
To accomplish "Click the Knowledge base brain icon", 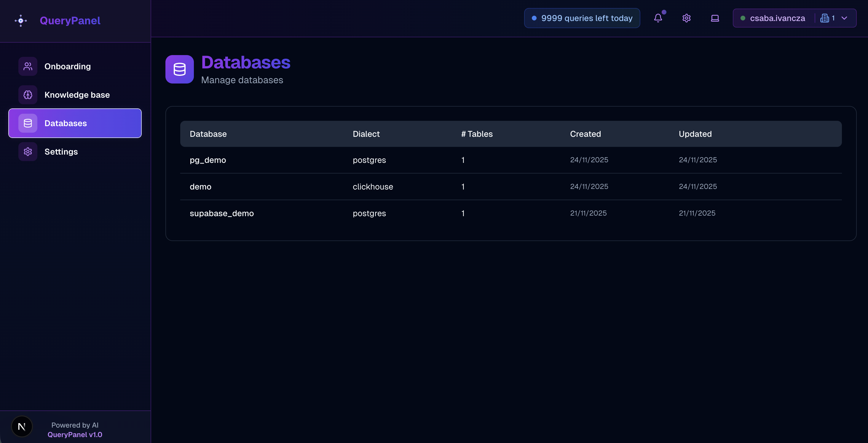I will coord(28,94).
